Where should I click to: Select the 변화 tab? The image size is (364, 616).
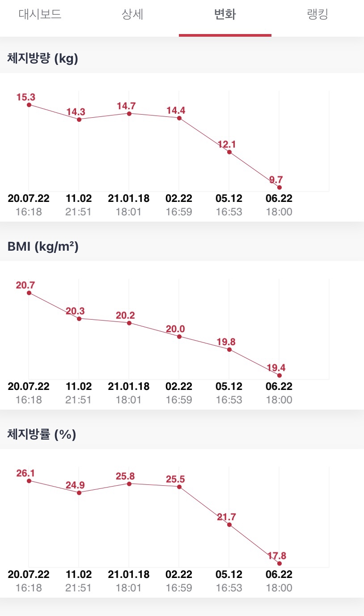click(x=225, y=14)
